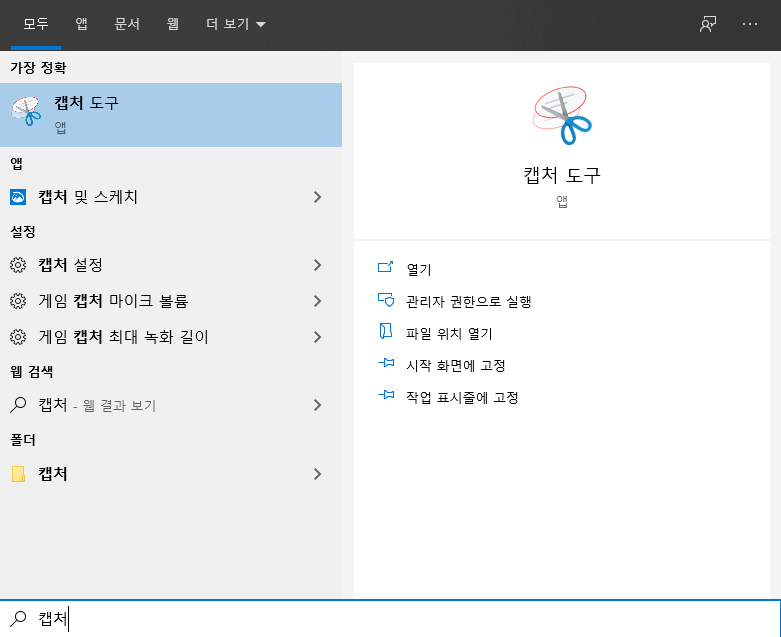
Task: Select the 캡처 folder result name
Action: coord(53,474)
